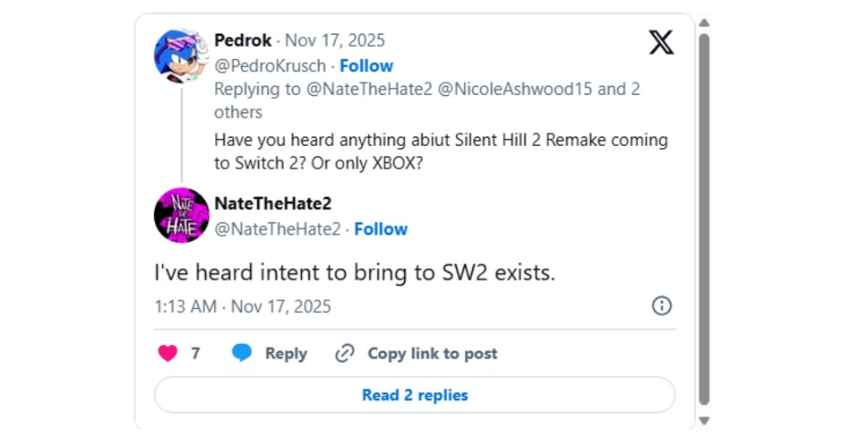Like the tweet with heart icon
The image size is (868, 448).
point(168,353)
